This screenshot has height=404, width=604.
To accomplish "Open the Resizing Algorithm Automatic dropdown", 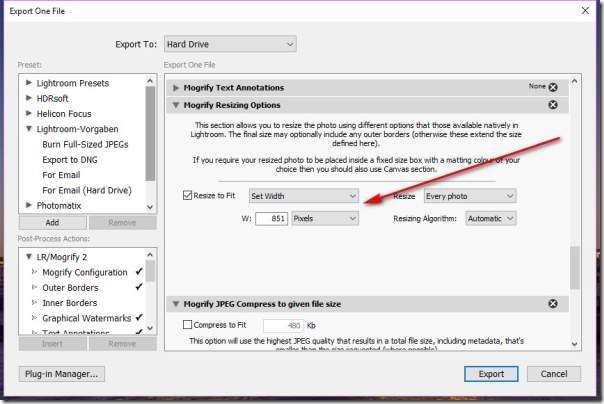I will [490, 218].
